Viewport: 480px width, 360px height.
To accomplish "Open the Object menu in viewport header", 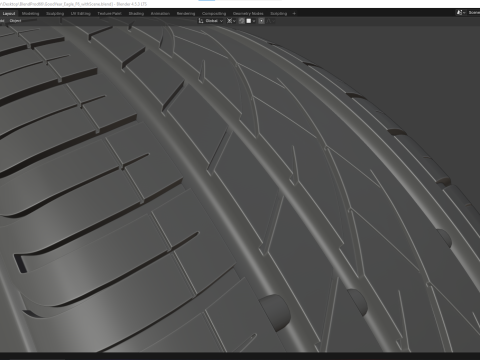I will (15, 21).
